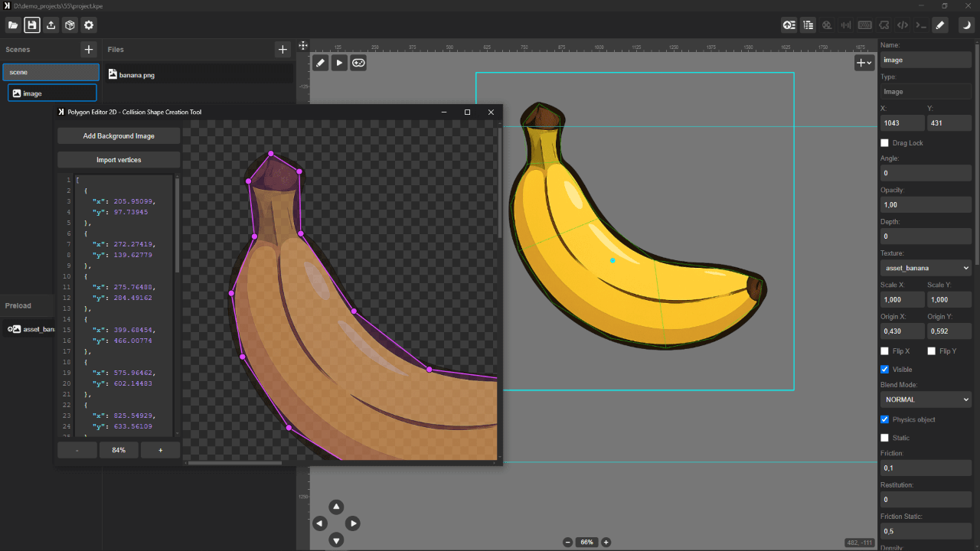This screenshot has width=980, height=551.
Task: Click the save project icon
Action: click(31, 25)
